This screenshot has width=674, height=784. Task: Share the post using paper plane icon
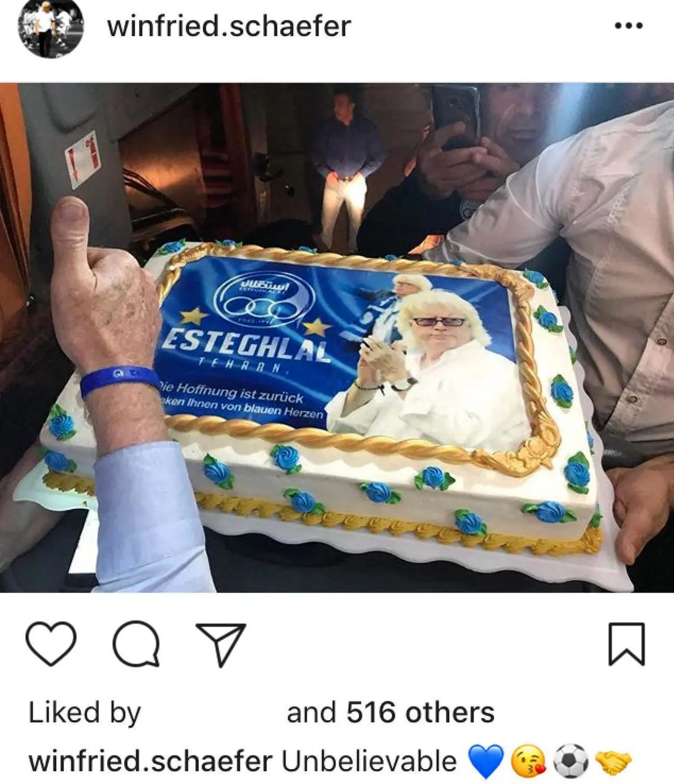[x=221, y=644]
